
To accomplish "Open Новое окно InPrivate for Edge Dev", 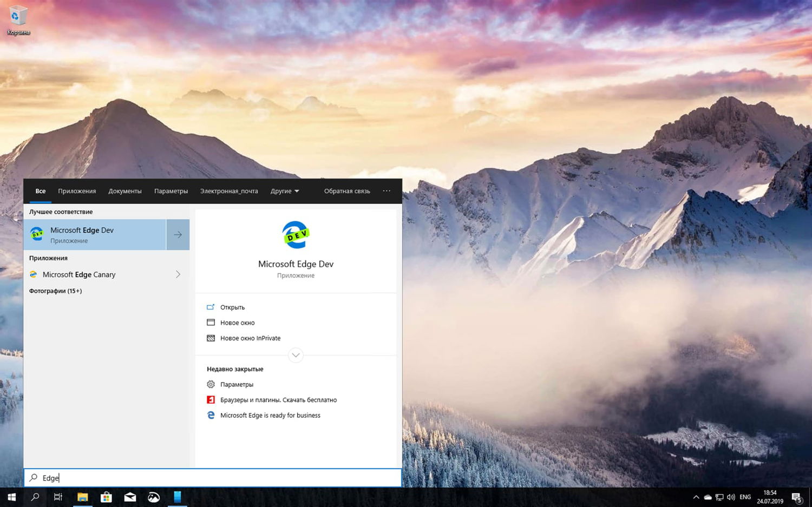I will [250, 338].
